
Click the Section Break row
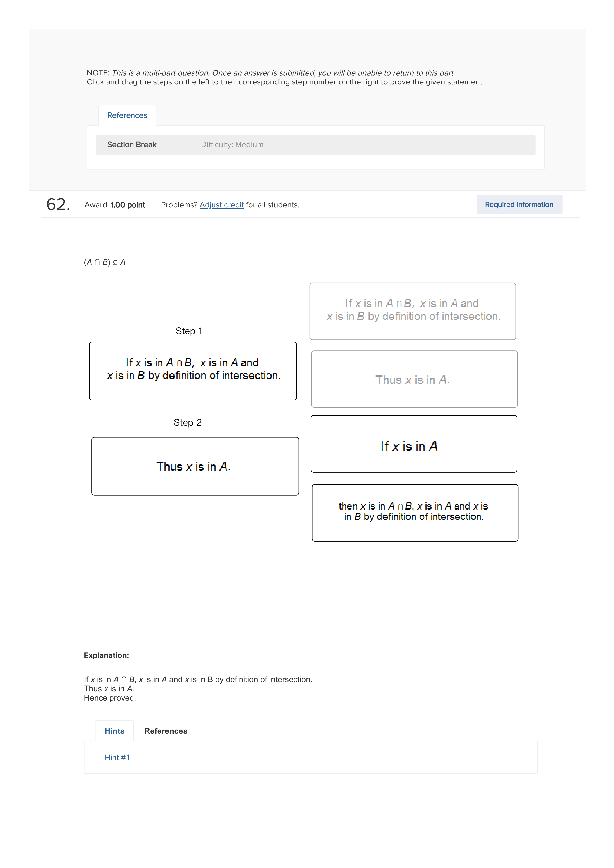[x=315, y=145]
